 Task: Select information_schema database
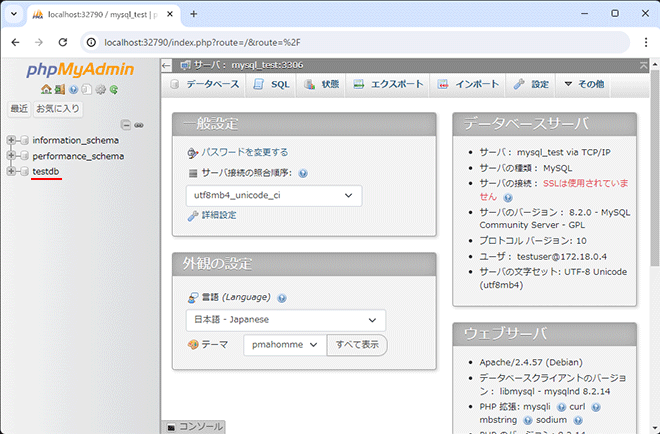coord(76,140)
